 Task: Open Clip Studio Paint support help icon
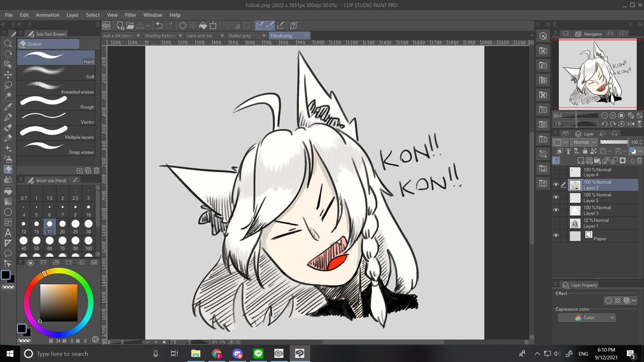tap(294, 25)
